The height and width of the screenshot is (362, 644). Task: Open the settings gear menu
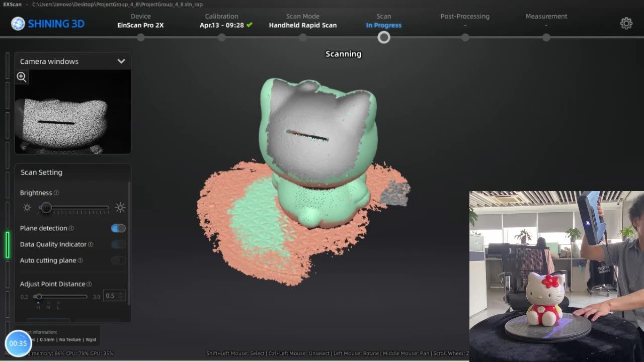(x=626, y=23)
